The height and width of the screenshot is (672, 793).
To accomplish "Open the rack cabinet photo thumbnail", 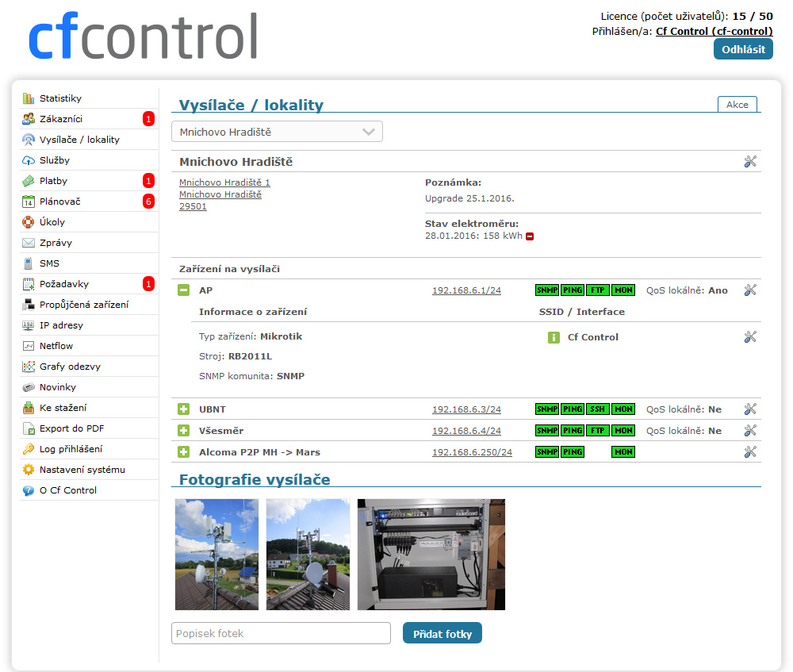I will [x=431, y=555].
